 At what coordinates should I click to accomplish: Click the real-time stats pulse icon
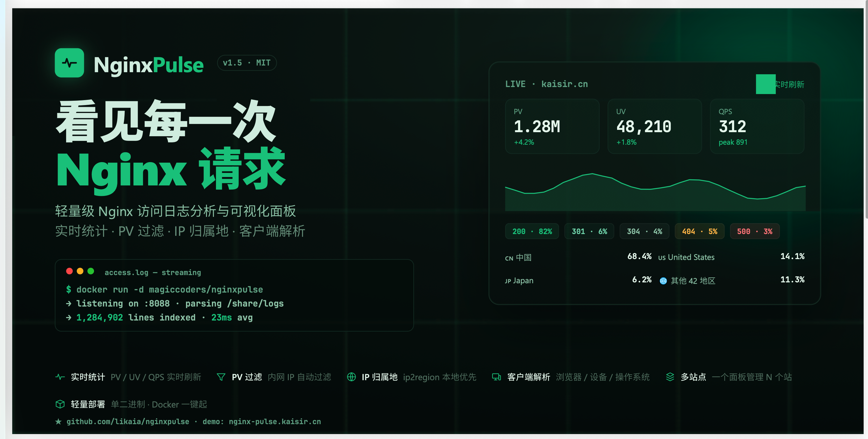tap(60, 377)
